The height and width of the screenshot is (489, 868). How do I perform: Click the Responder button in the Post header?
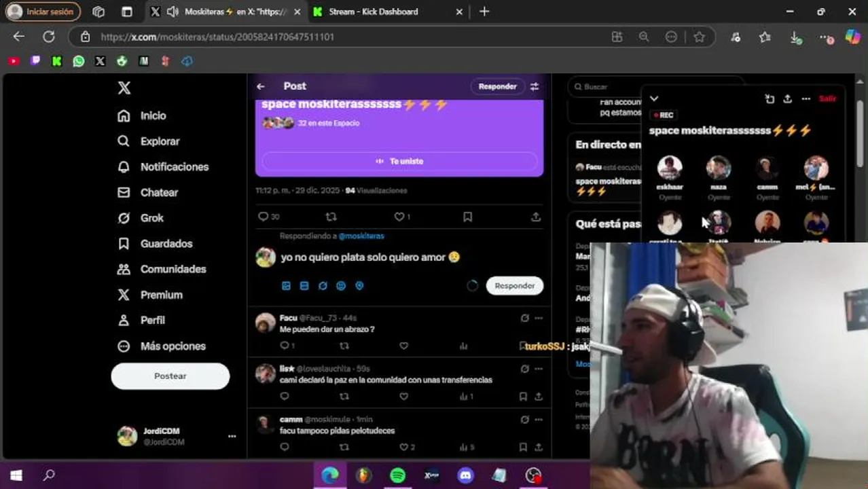[x=497, y=86]
